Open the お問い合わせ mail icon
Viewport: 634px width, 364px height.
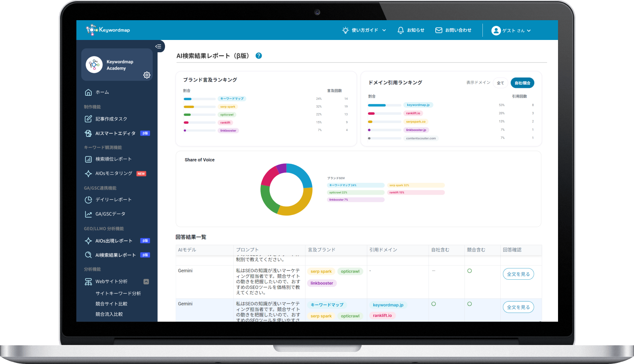(x=438, y=30)
